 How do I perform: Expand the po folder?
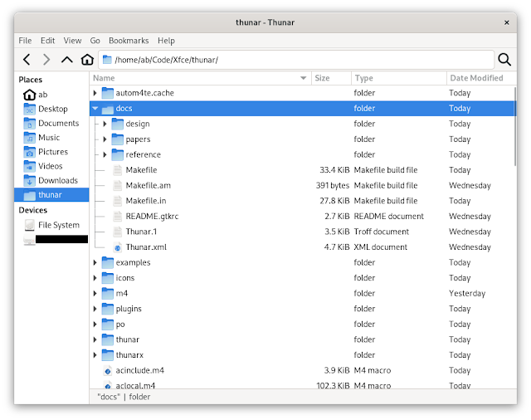(95, 325)
